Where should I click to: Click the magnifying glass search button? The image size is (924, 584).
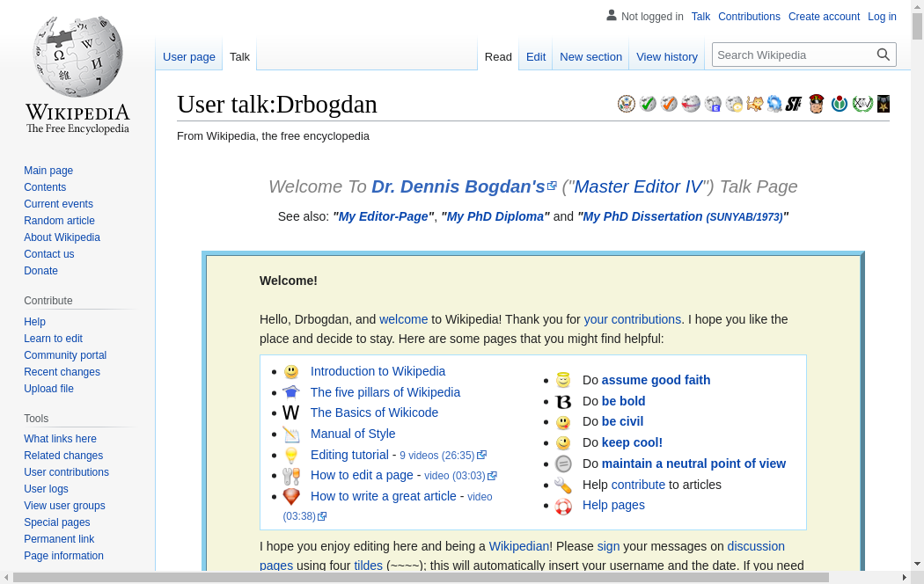(884, 55)
